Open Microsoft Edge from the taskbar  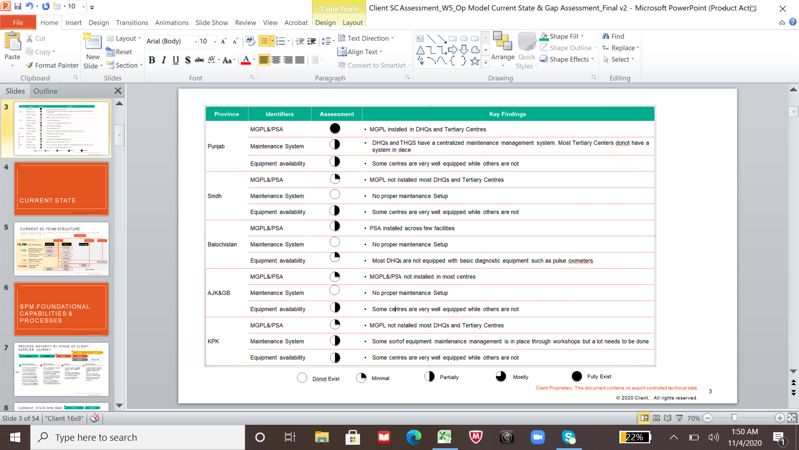(414, 437)
